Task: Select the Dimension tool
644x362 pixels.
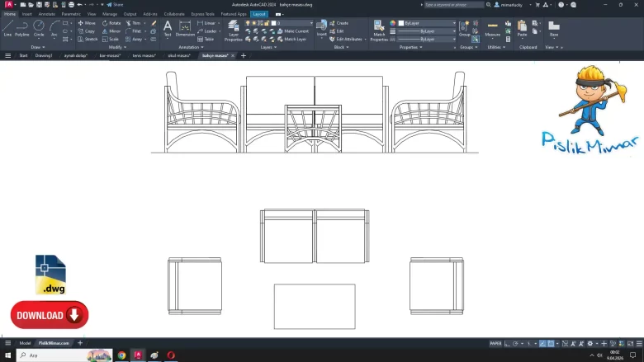Action: tap(185, 28)
